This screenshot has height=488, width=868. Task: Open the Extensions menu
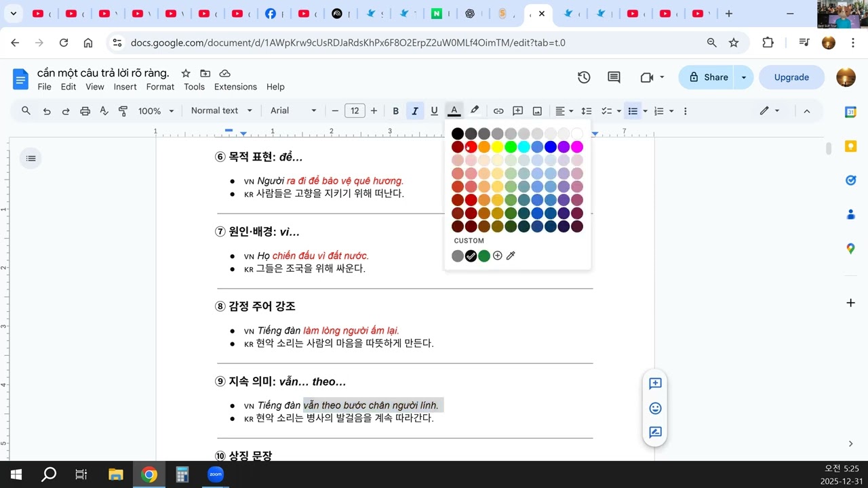pyautogui.click(x=235, y=87)
